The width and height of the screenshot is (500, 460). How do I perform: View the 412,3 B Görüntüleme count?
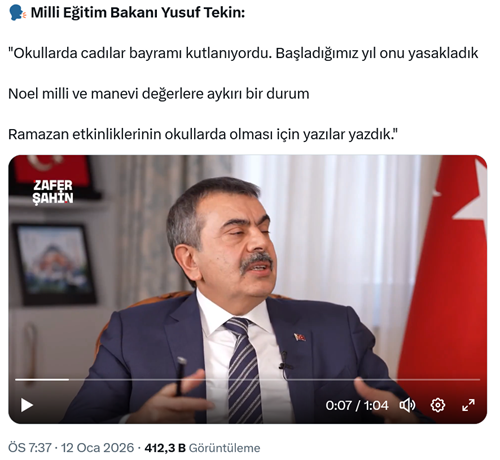tap(202, 448)
